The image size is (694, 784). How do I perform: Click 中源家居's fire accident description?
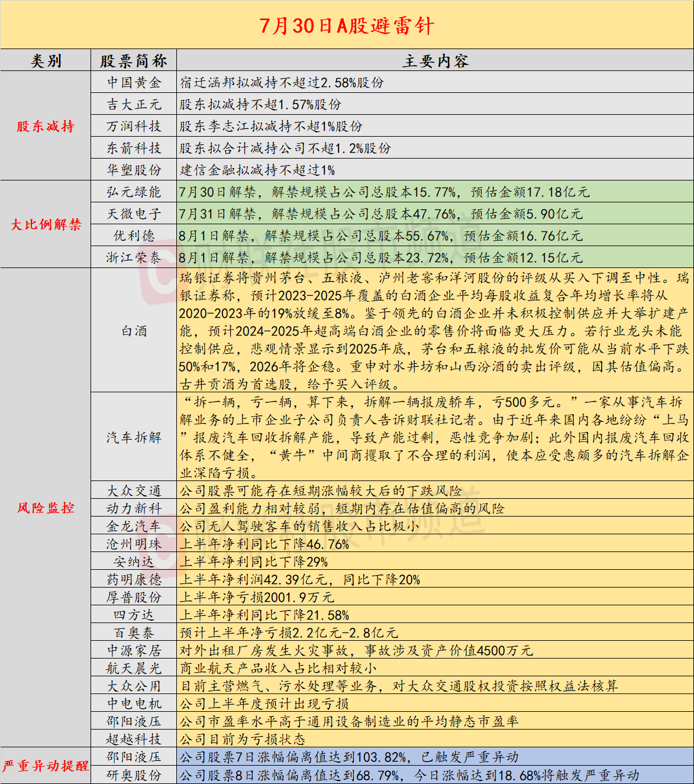coord(356,650)
